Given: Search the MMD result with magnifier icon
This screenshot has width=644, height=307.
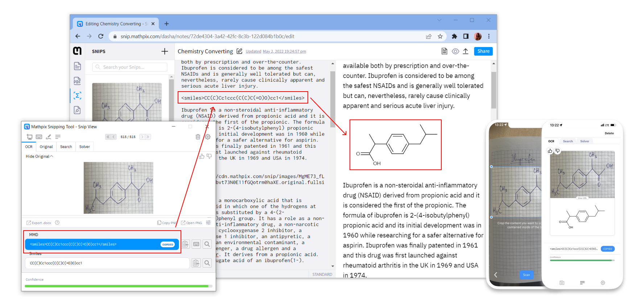Looking at the screenshot, I should [x=207, y=244].
